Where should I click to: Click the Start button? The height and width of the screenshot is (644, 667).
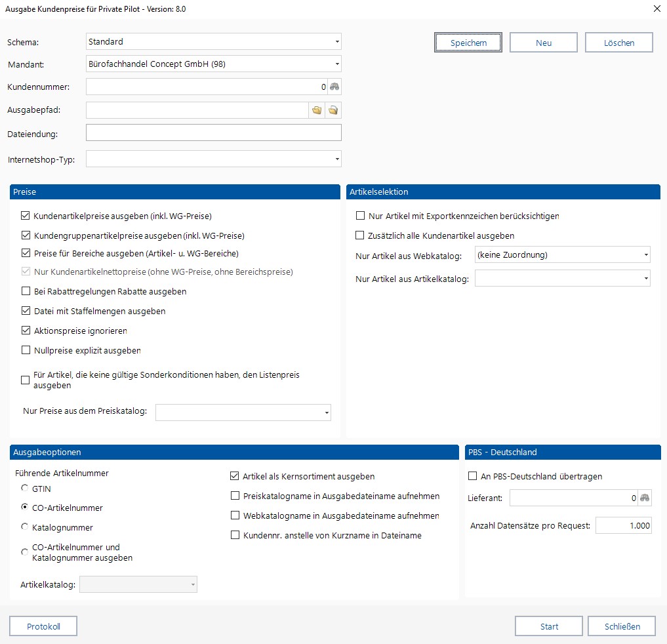[549, 626]
